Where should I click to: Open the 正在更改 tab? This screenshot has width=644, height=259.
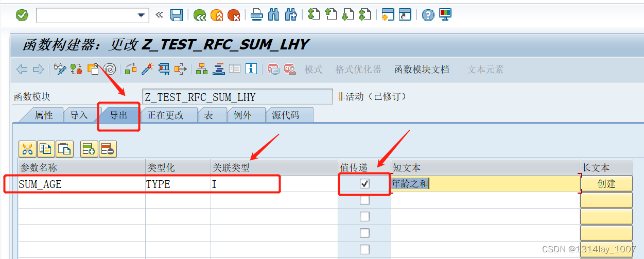point(166,115)
